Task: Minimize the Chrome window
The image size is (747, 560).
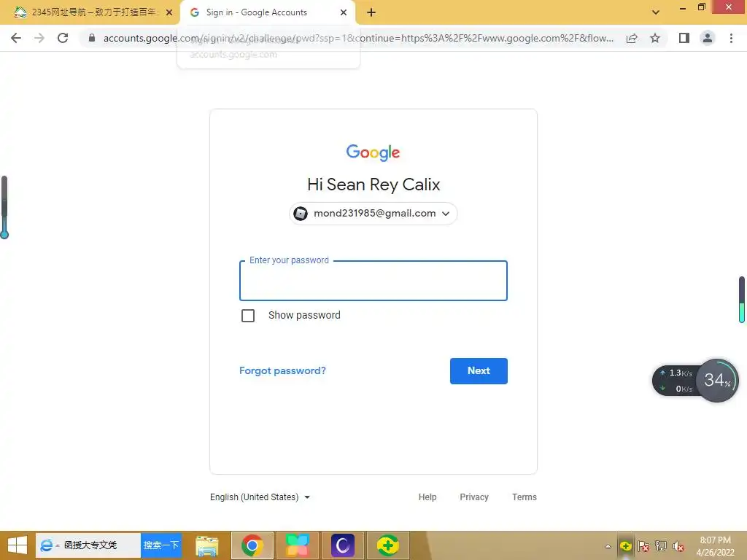Action: pos(682,8)
